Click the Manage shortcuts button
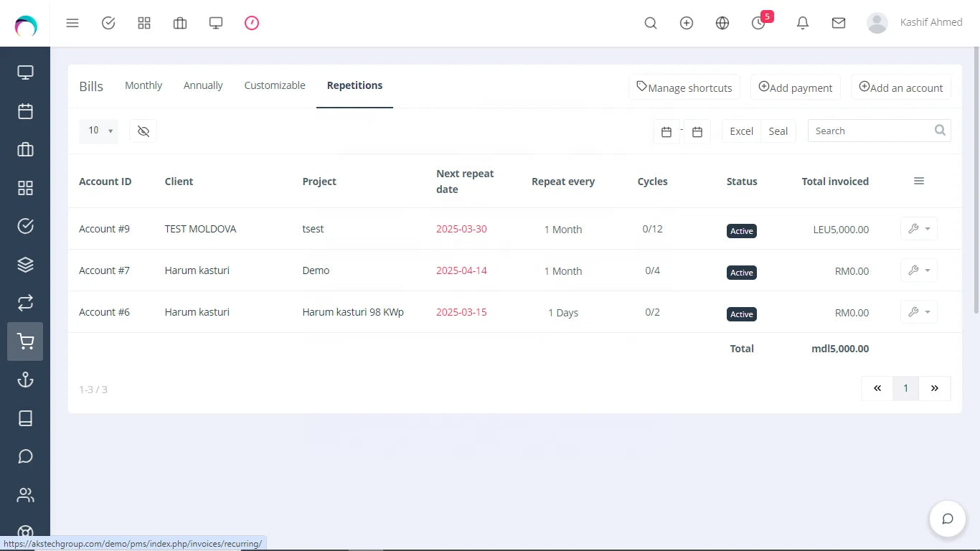Screen dimensions: 980x551 (x=684, y=88)
